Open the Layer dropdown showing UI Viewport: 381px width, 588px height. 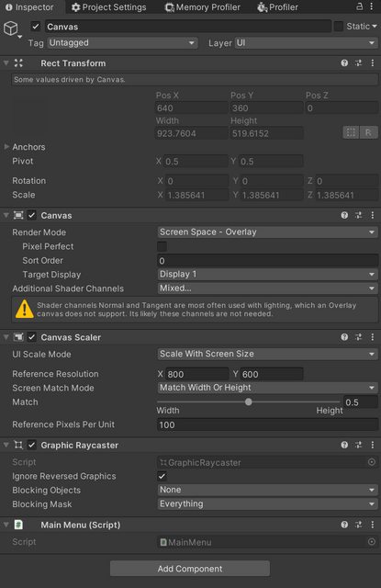pos(306,43)
